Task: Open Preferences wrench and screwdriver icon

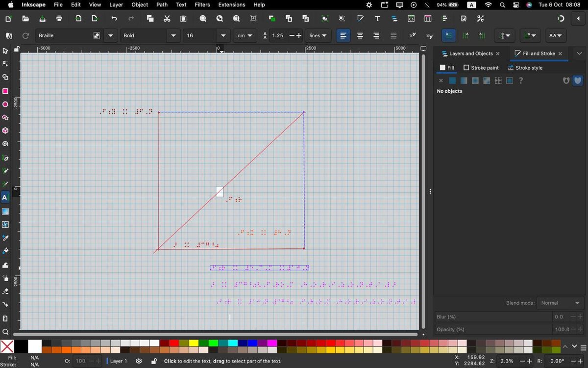Action: (x=480, y=19)
